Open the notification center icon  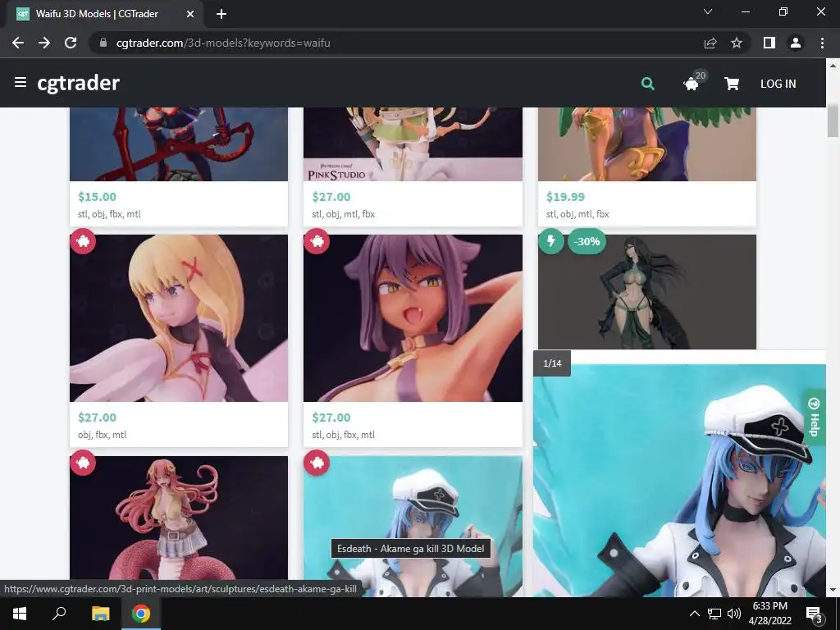[x=815, y=614]
